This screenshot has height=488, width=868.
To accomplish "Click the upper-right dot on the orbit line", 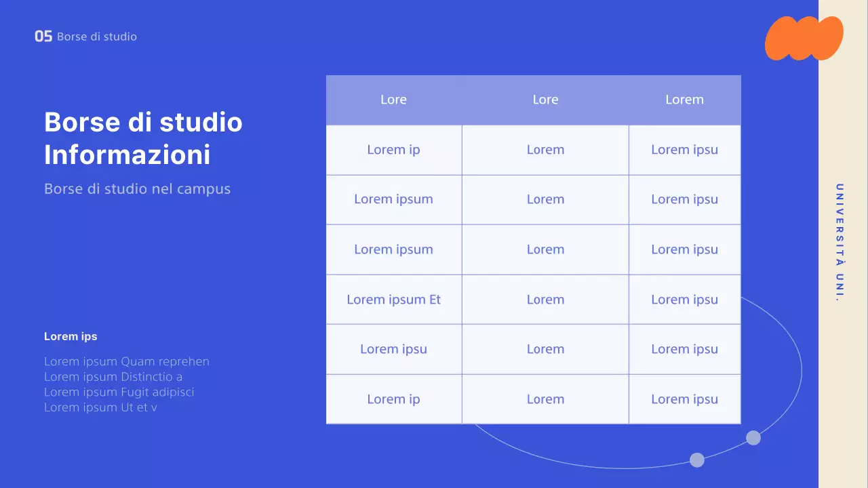I will [753, 438].
